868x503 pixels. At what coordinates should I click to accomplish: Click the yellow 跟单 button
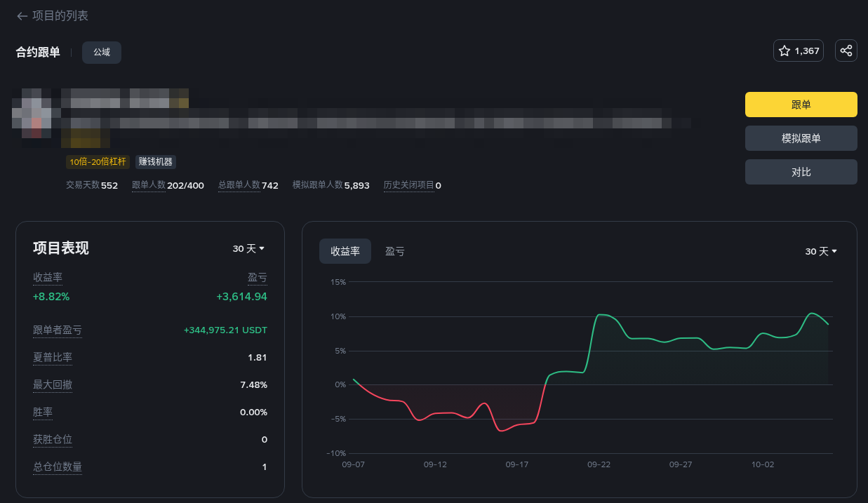(x=801, y=105)
